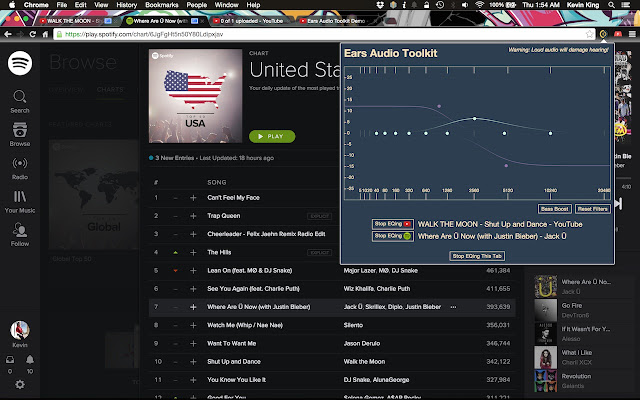Image resolution: width=640 pixels, height=400 pixels.
Task: Open Dropbox menu bar icon
Action: coord(380,5)
